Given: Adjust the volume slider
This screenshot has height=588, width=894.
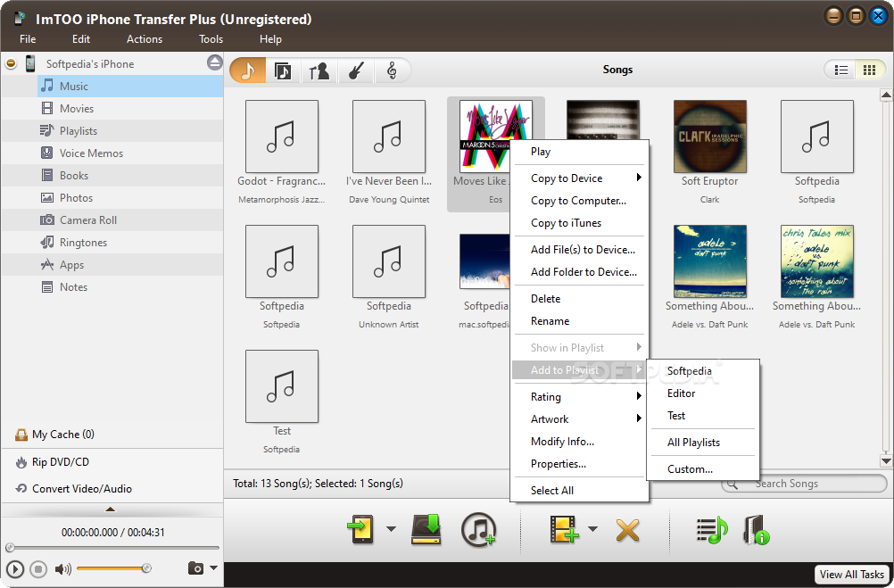Looking at the screenshot, I should [x=113, y=568].
